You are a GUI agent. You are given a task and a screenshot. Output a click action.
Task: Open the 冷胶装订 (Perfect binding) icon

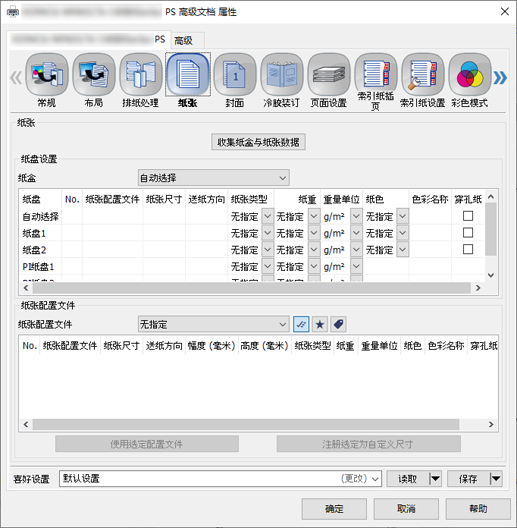282,80
